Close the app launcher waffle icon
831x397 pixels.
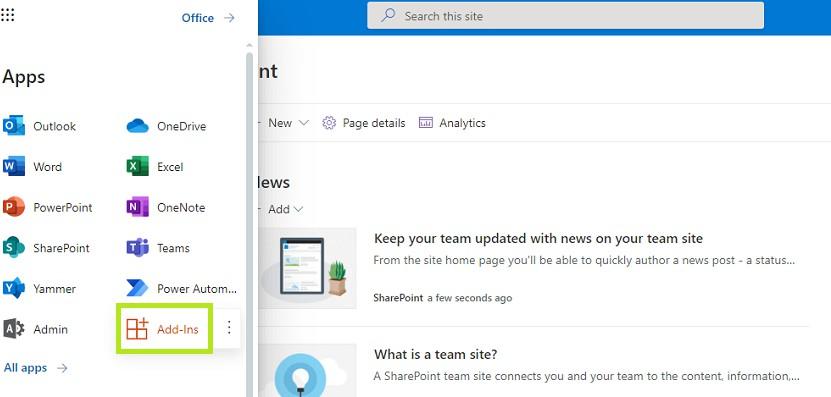point(7,15)
